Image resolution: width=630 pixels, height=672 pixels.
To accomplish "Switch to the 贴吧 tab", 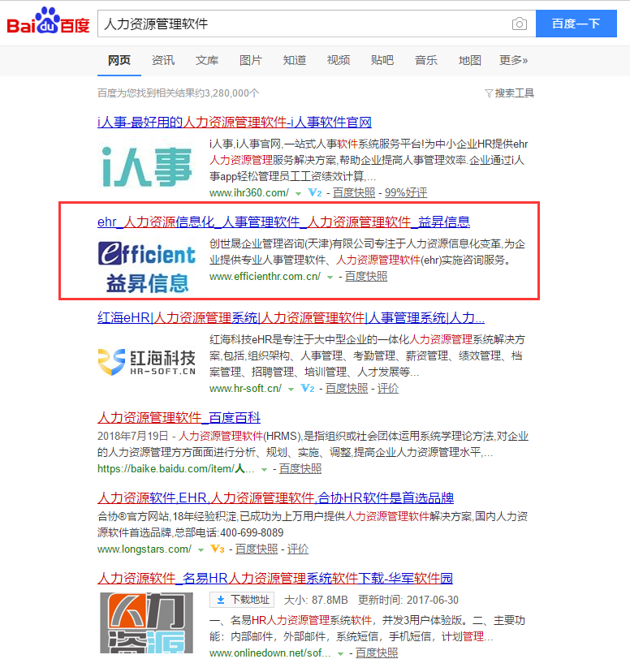I will pos(382,60).
